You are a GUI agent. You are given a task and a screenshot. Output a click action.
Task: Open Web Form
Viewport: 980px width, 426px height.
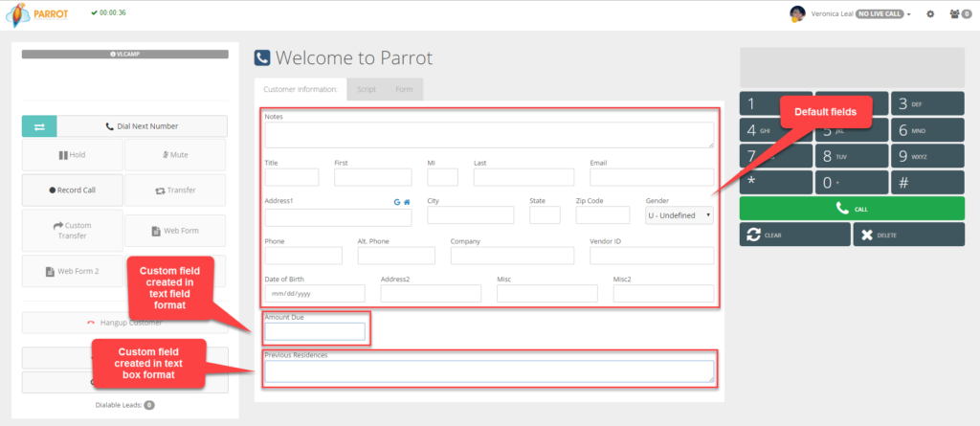click(176, 231)
